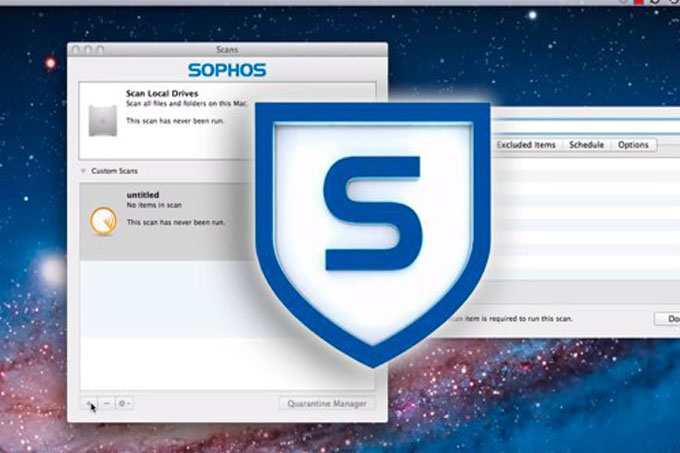The width and height of the screenshot is (680, 453).
Task: Click the large Sophos shield logo
Action: tap(373, 234)
